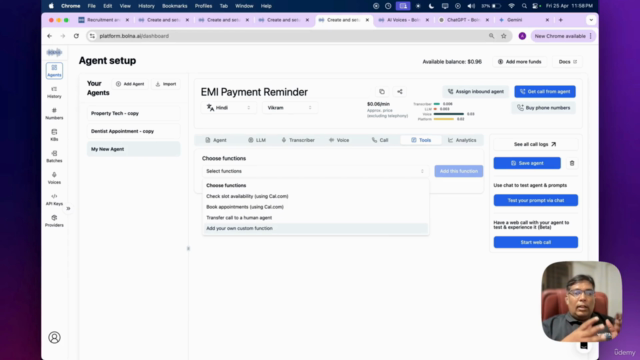Open See all call logs link

click(x=535, y=144)
